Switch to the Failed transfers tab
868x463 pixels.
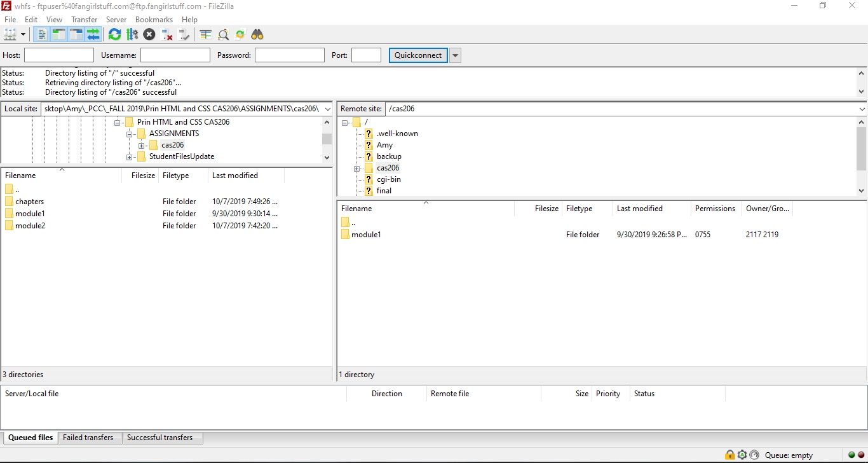point(88,438)
